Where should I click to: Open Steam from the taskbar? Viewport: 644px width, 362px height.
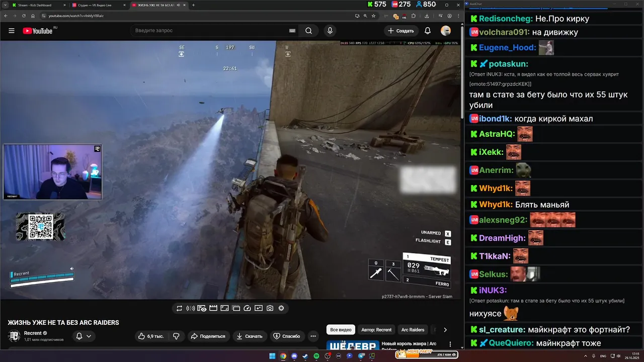pyautogui.click(x=305, y=356)
